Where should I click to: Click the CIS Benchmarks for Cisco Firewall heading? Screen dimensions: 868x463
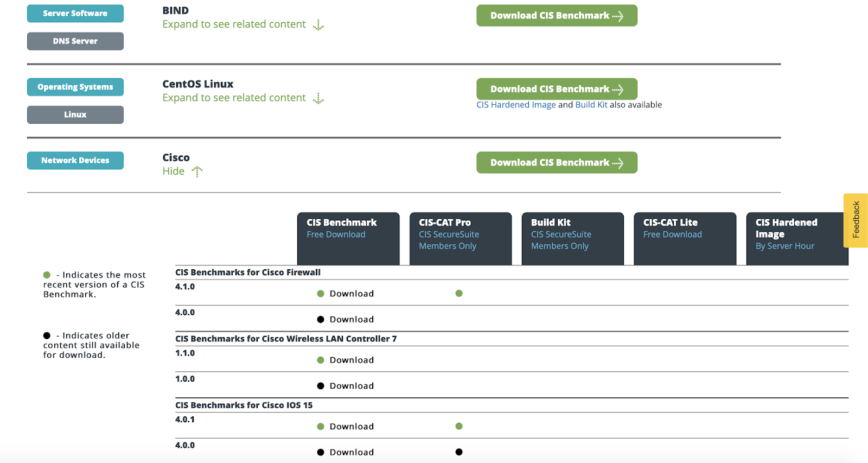pos(248,272)
